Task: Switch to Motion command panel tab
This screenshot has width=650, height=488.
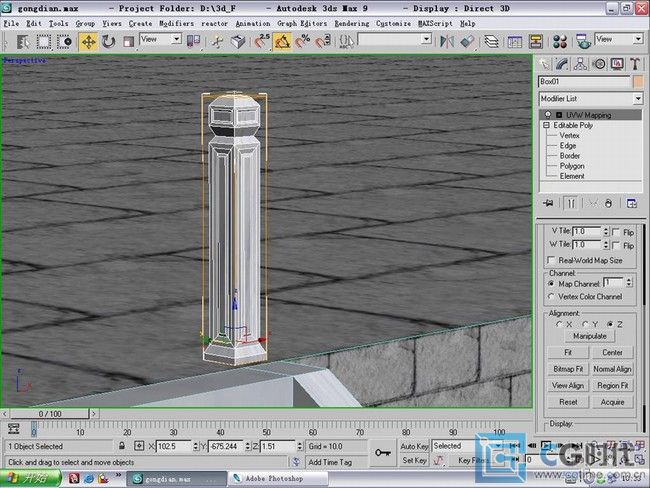Action: tap(599, 64)
